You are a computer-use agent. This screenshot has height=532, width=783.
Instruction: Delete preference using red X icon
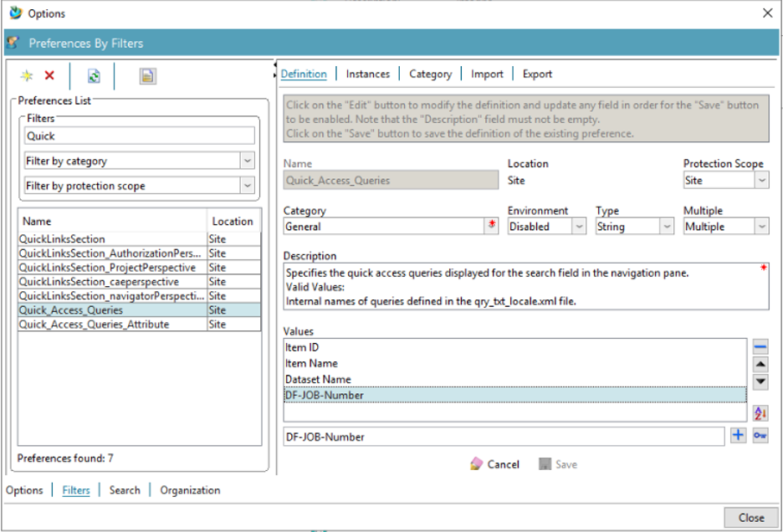[x=49, y=75]
